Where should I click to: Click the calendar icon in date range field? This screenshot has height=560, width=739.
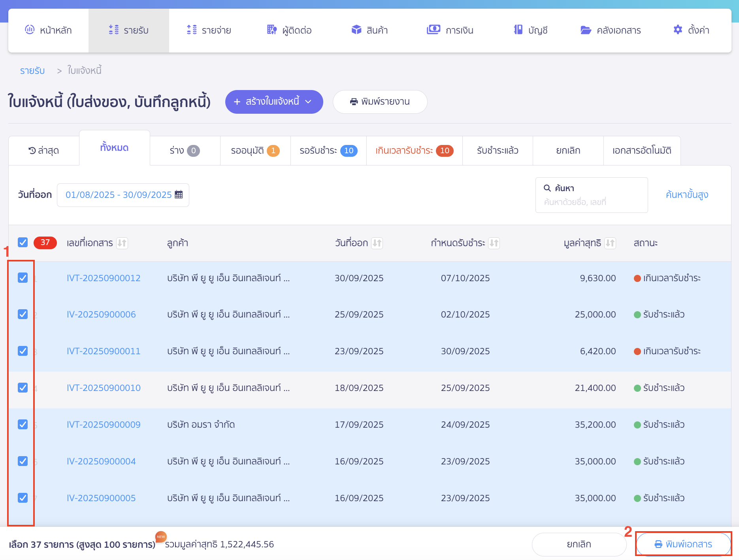(179, 195)
